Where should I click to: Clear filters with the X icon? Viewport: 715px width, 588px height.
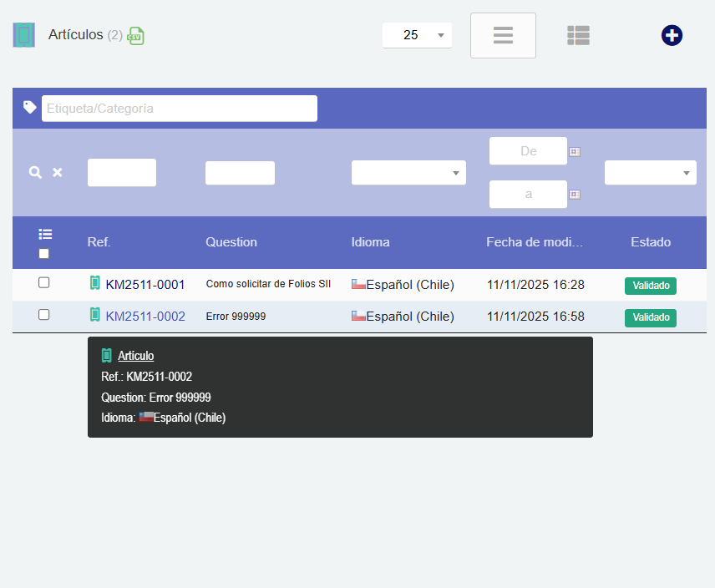58,172
